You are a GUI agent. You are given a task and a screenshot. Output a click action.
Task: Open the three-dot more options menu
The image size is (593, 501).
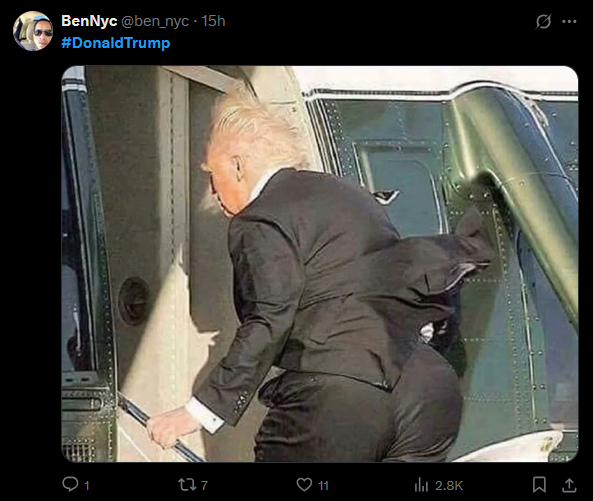point(569,22)
